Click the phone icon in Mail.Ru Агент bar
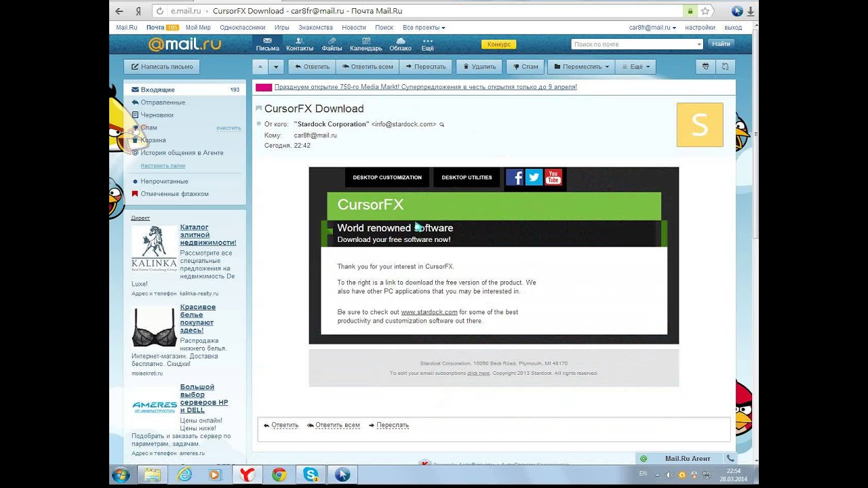Screen dimensions: 868x488 click(730, 459)
